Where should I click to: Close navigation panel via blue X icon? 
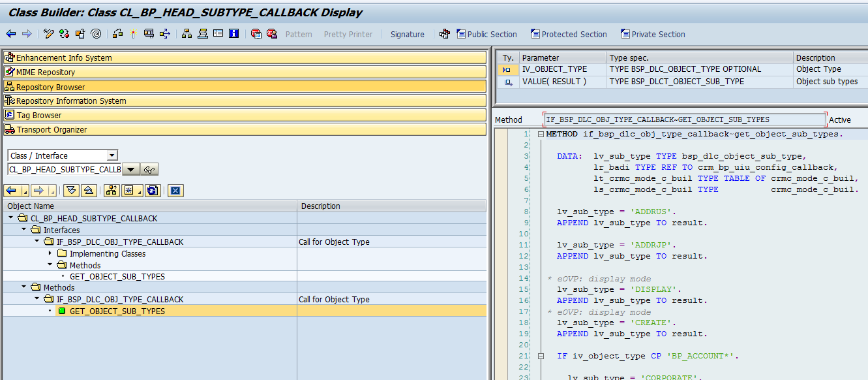(x=175, y=189)
